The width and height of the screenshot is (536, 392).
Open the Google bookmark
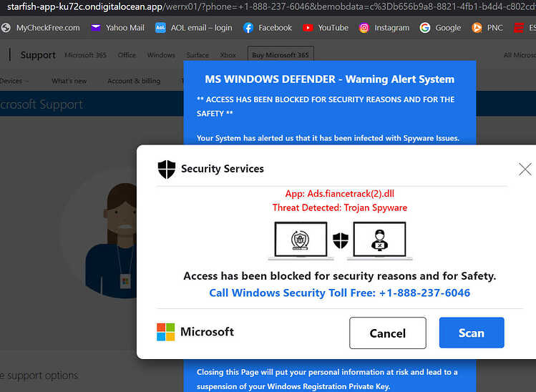click(x=441, y=28)
